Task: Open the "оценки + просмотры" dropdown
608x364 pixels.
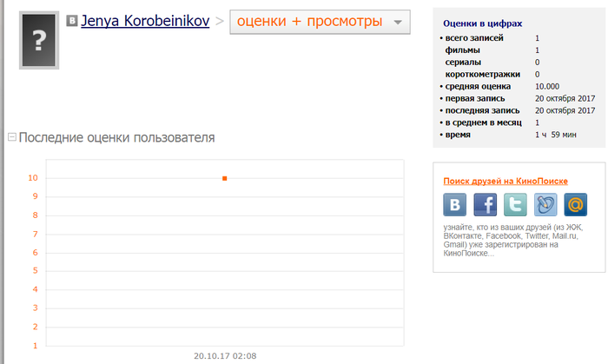Action: point(319,23)
